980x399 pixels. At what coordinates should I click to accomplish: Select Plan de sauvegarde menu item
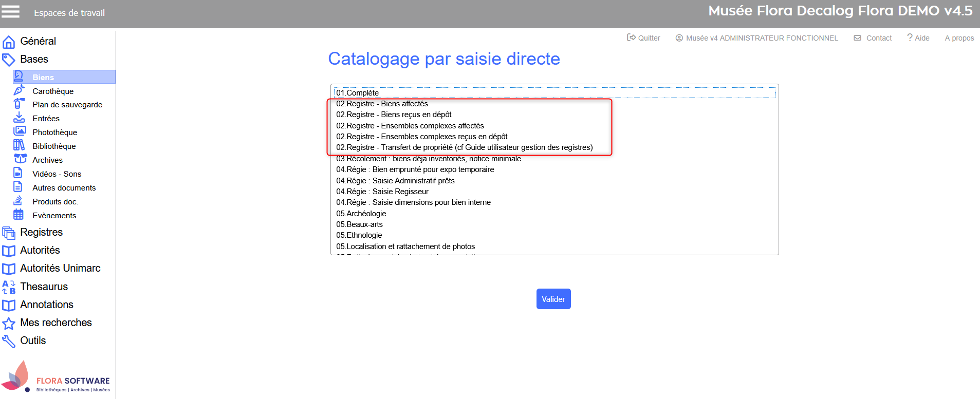pos(67,104)
